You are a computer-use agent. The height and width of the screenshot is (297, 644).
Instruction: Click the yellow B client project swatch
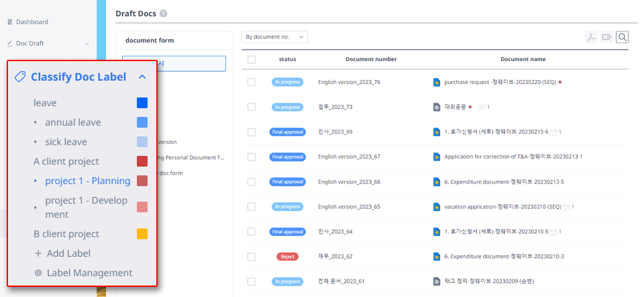pos(142,234)
